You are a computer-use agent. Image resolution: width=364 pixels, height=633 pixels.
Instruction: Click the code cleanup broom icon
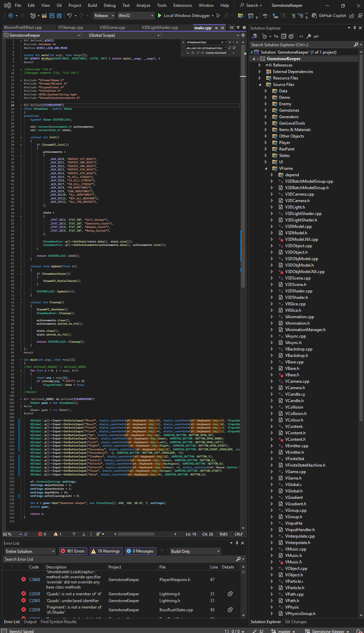[x=98, y=534]
